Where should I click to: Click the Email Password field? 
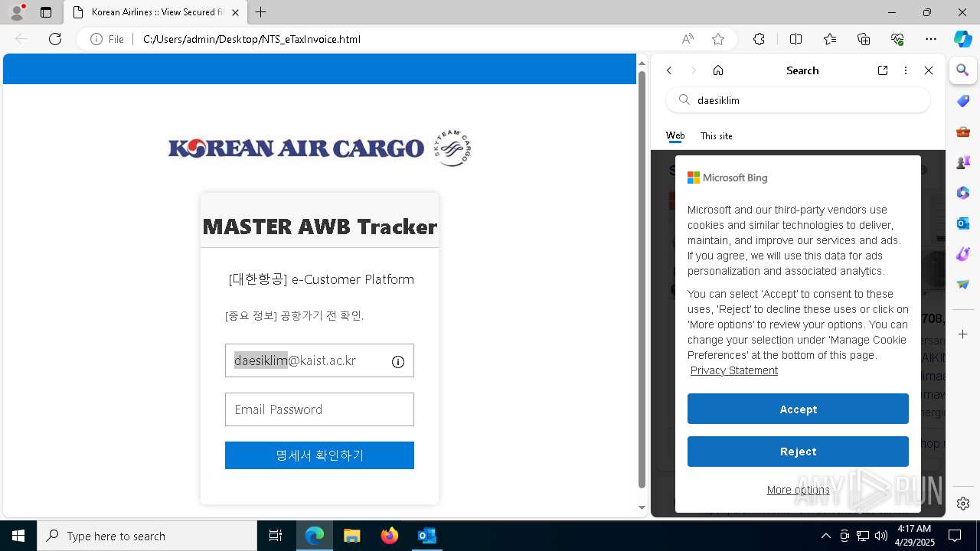319,409
